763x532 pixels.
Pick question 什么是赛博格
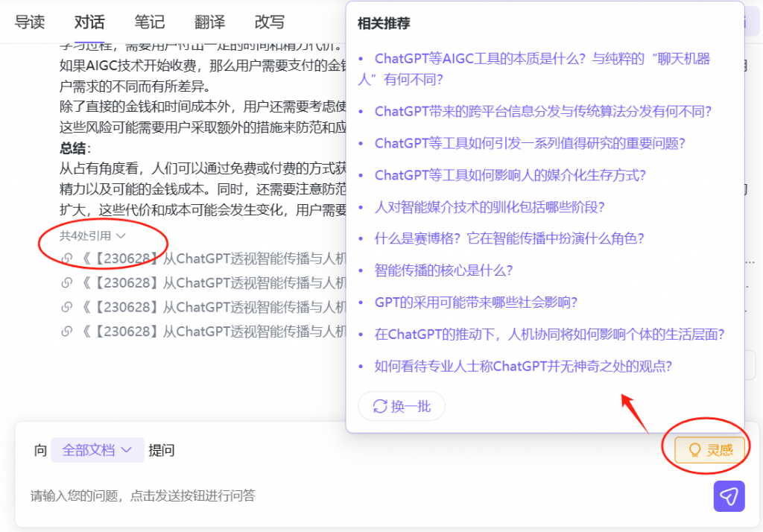pos(509,238)
